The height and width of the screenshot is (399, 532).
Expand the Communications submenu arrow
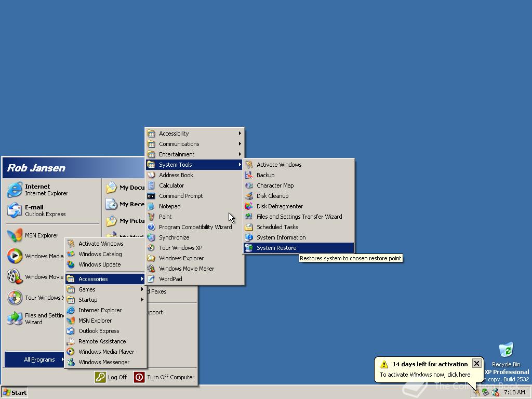click(240, 144)
